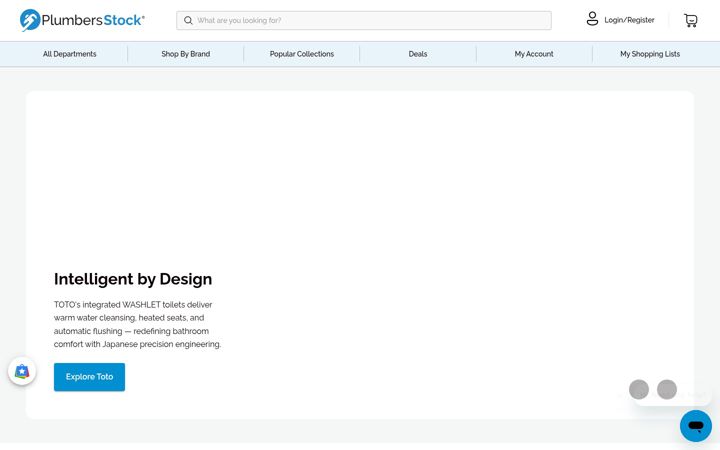Focus the 'What are you looking for?' search field
Viewport: 720px width, 450px height.
pos(364,20)
